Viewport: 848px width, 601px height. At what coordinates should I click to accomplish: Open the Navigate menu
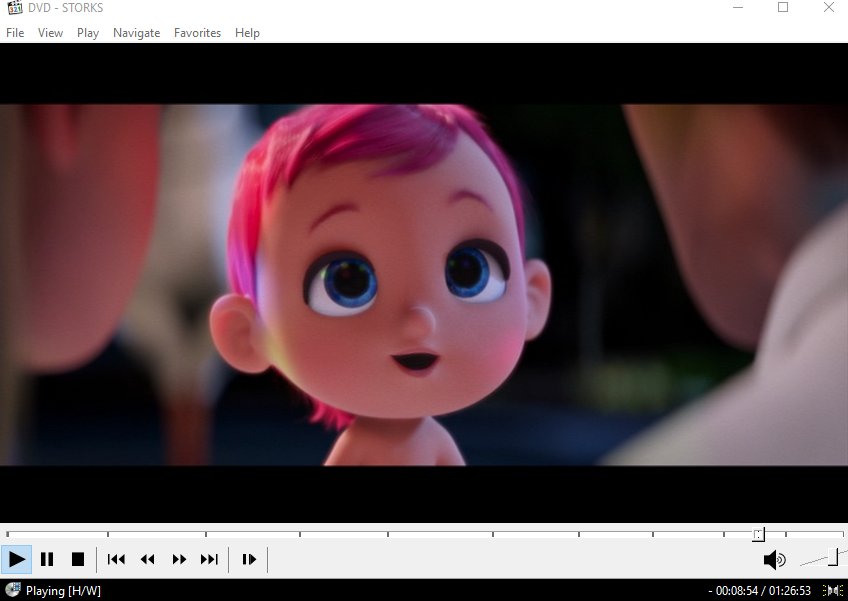136,33
